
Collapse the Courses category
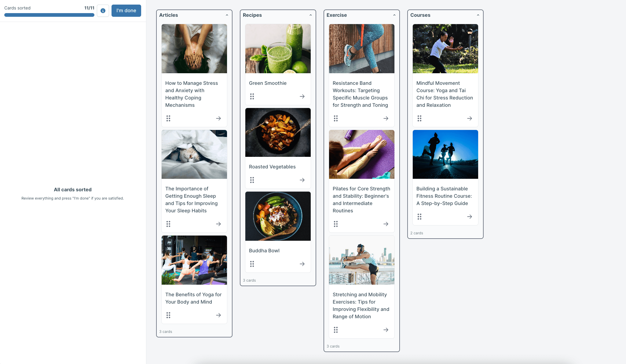pos(478,15)
